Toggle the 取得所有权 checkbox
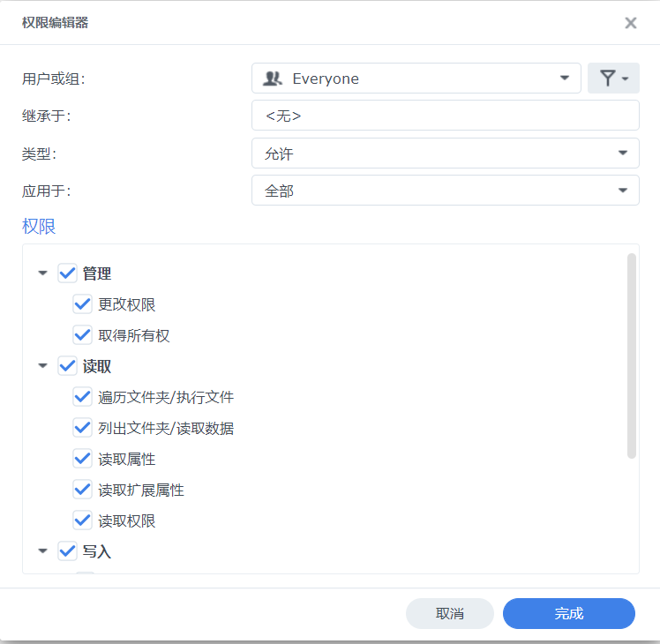This screenshot has width=660, height=644. point(83,335)
